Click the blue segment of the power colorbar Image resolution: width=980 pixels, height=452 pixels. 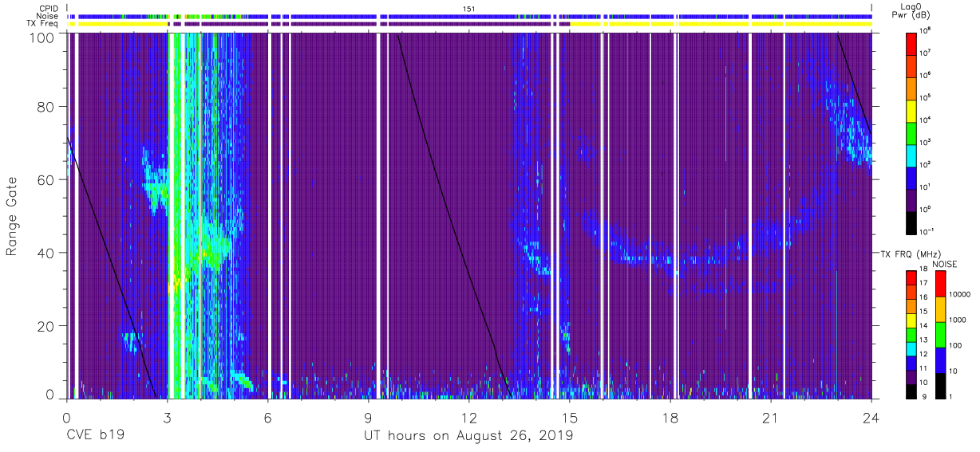(911, 177)
